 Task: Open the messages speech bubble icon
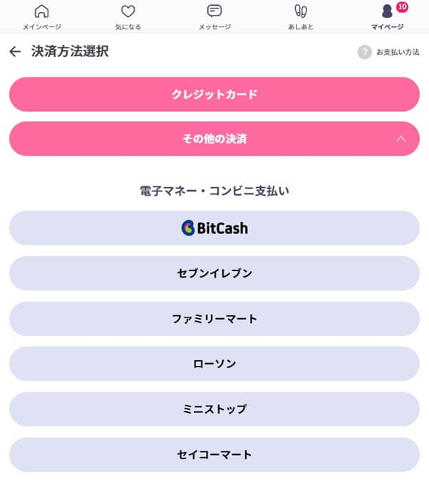coord(214,11)
